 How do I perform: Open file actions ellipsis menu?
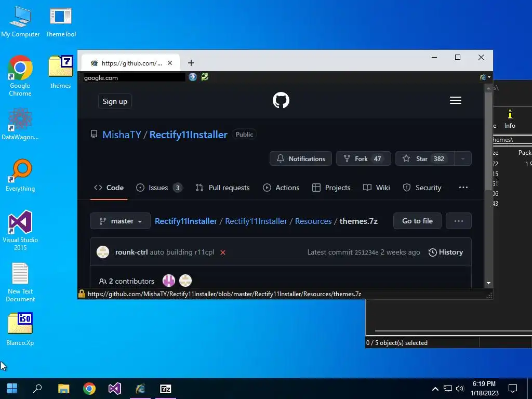click(x=458, y=221)
